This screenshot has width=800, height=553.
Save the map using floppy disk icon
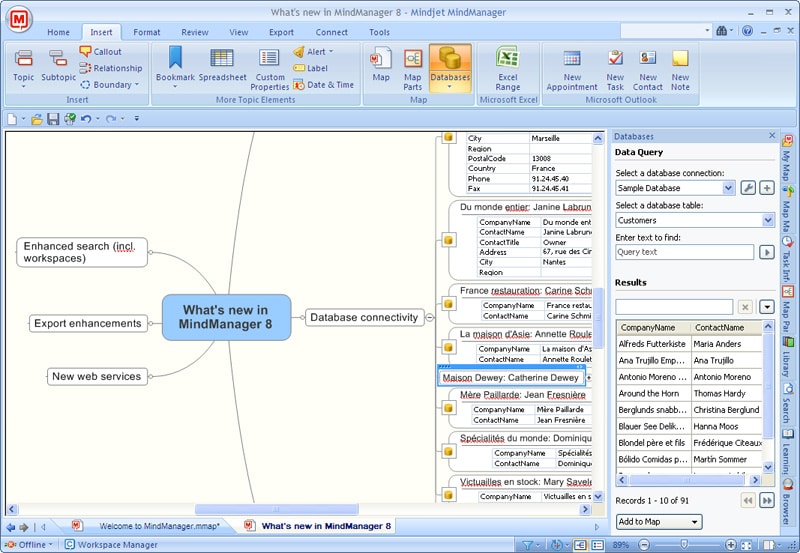(53, 119)
